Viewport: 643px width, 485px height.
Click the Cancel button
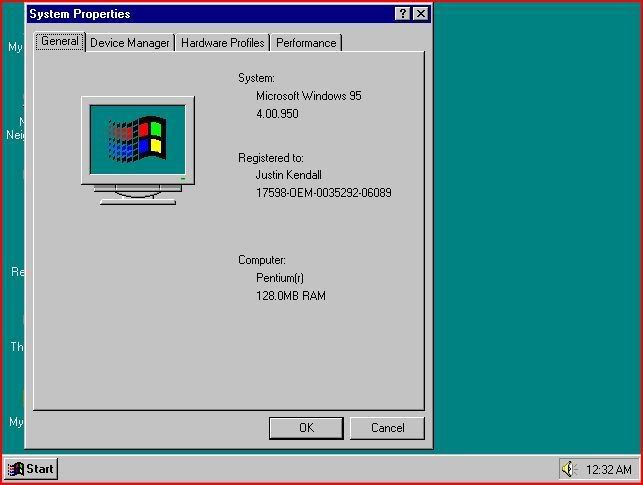click(x=387, y=428)
